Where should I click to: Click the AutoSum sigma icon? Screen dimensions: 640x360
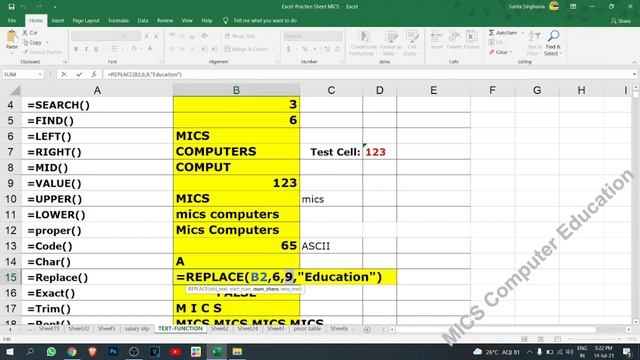[x=491, y=32]
